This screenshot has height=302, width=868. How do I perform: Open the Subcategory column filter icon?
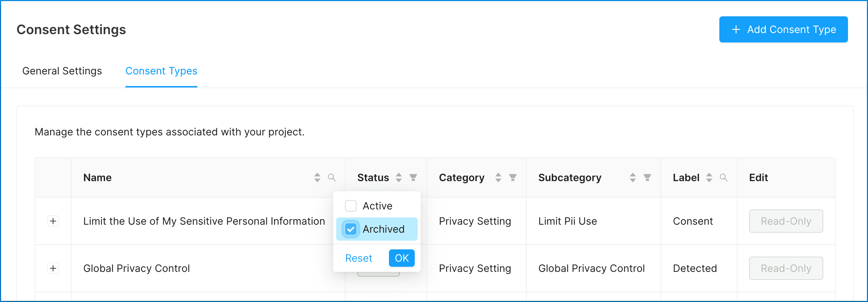click(647, 177)
